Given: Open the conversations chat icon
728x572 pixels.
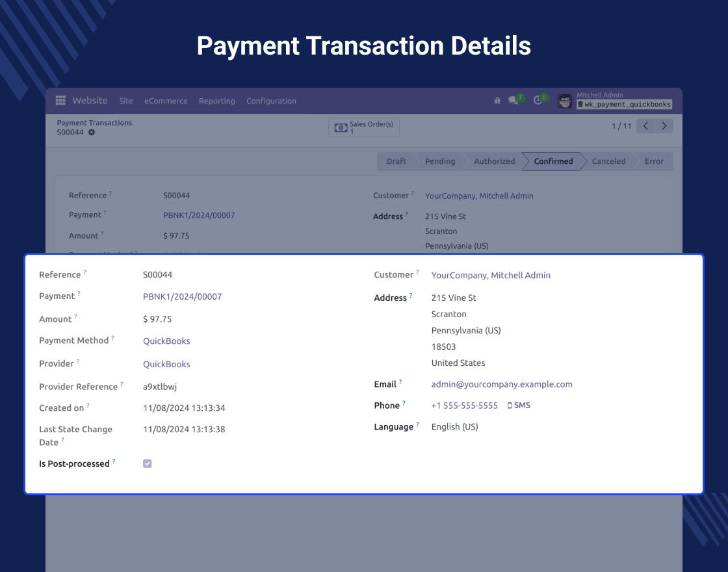Looking at the screenshot, I should (x=513, y=100).
